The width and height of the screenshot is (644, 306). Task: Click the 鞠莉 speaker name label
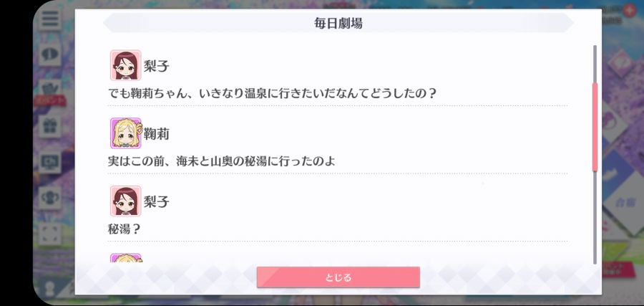156,134
